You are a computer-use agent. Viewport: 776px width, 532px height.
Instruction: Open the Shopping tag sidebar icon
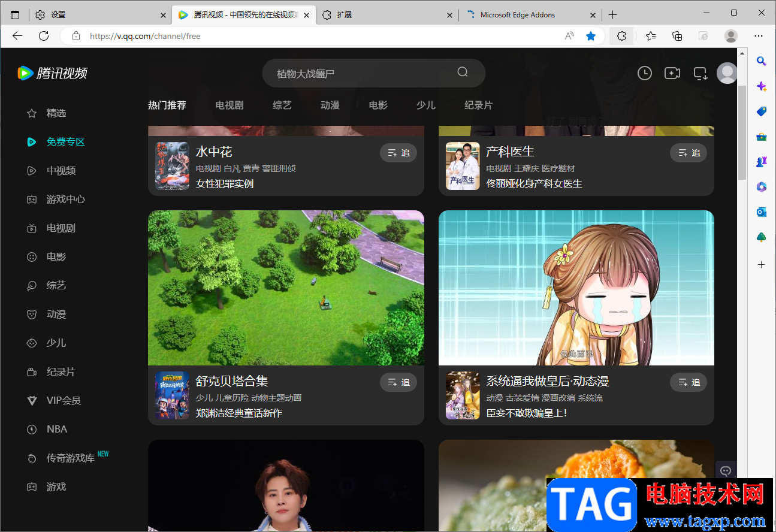(x=761, y=111)
